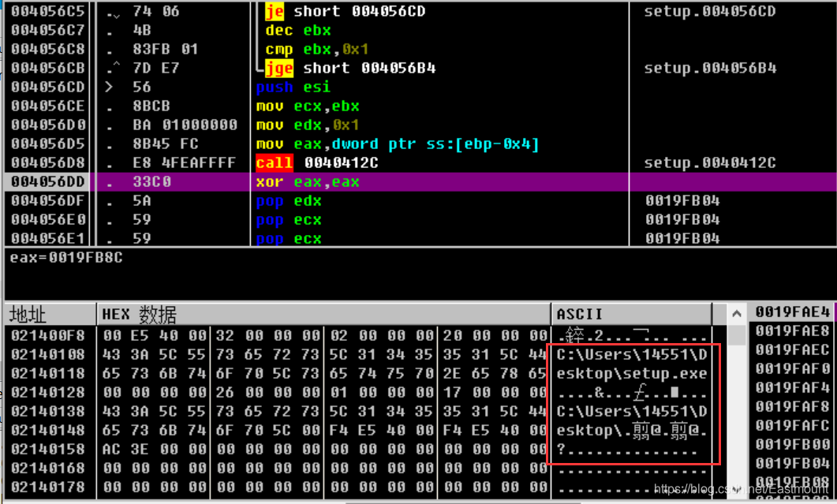Select stack address 0019FAE4
Screen dimensions: 837x504
tap(792, 312)
